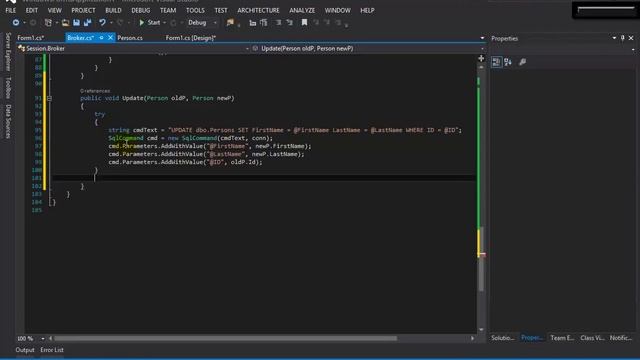
Task: Switch to the Solution Explorer bottom tab
Action: click(503, 338)
